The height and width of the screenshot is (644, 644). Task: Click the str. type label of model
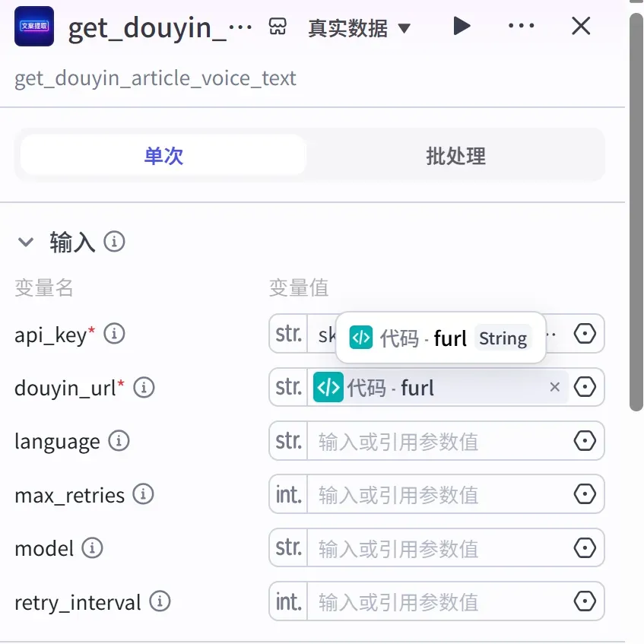click(x=289, y=548)
